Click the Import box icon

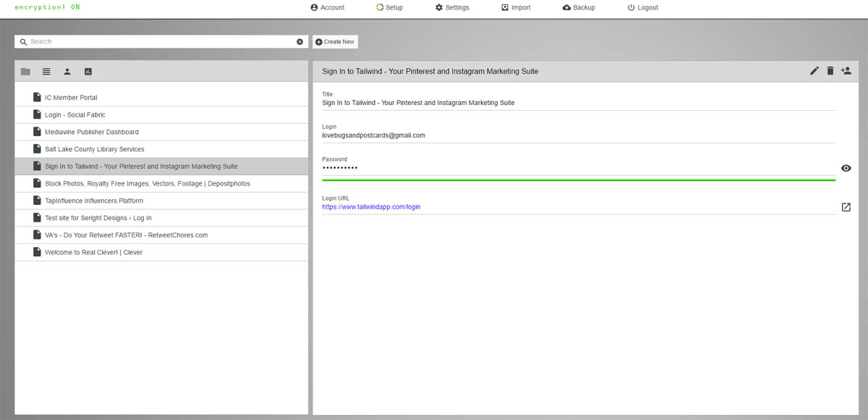point(505,7)
